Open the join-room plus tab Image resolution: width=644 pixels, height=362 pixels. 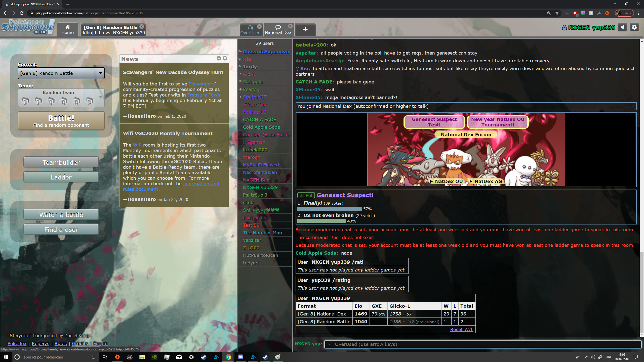pos(305,30)
